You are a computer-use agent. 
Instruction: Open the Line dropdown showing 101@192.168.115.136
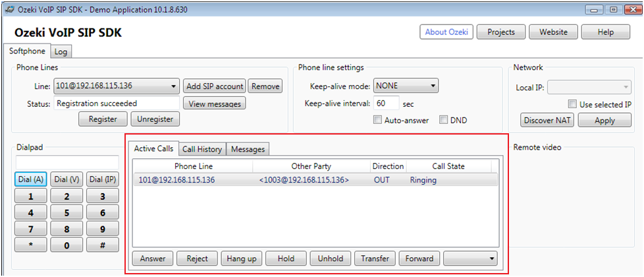click(117, 86)
